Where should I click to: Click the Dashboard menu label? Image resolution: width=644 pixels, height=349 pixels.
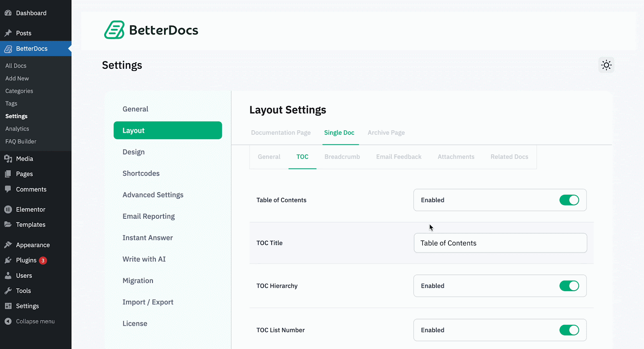click(x=31, y=13)
